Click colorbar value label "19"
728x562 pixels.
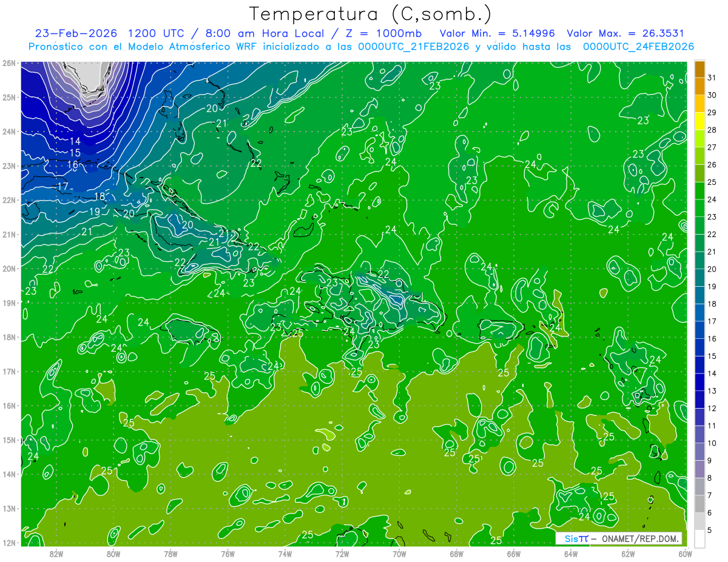[x=712, y=286]
